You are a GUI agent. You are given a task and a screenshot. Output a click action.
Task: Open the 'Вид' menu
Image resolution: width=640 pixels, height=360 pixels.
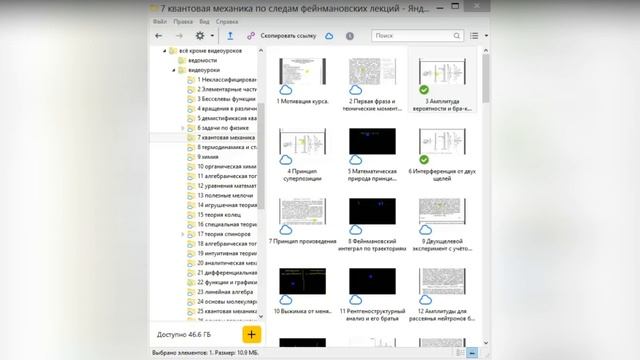[x=204, y=22]
